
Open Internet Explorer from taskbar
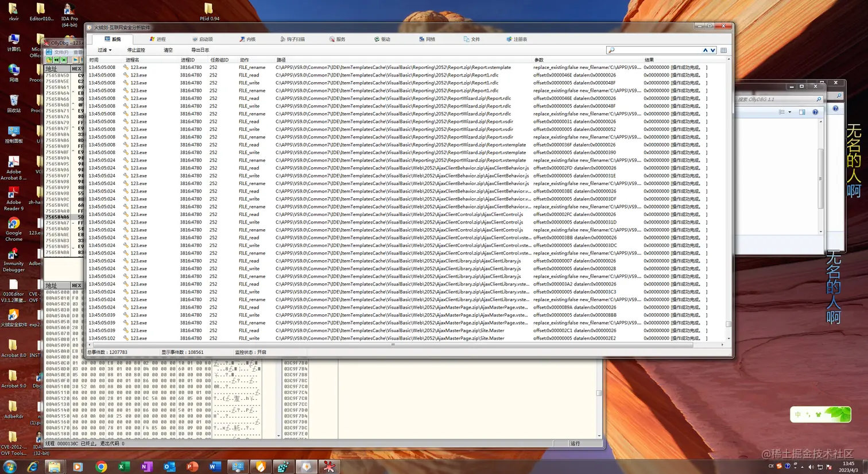coord(32,467)
